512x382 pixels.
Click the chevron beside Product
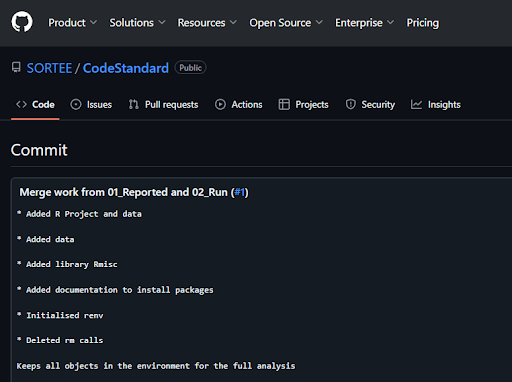[94, 22]
